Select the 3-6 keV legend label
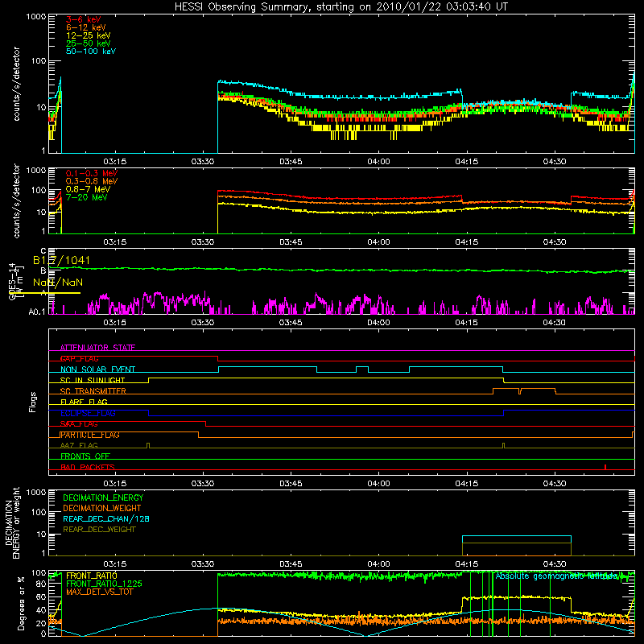The height and width of the screenshot is (644, 644). click(x=83, y=19)
